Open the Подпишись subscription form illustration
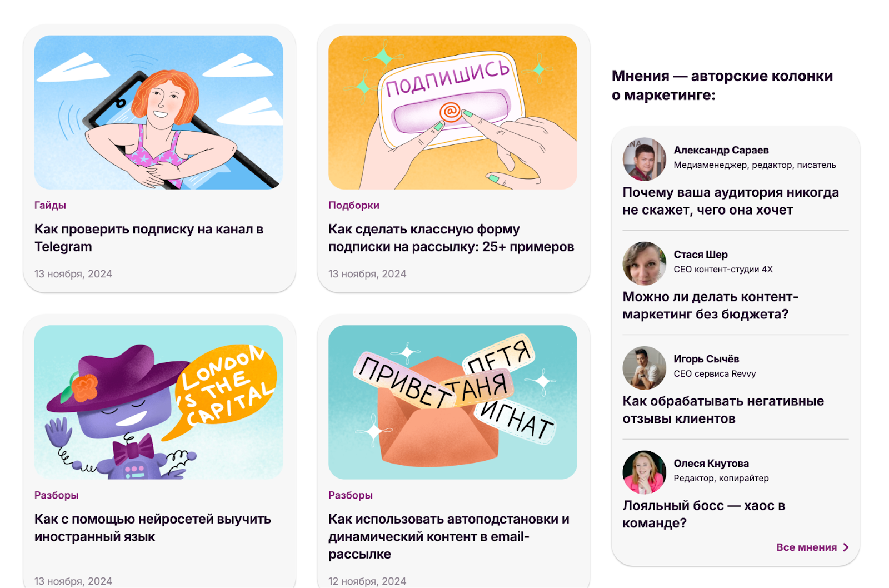The image size is (889, 588). tap(453, 112)
